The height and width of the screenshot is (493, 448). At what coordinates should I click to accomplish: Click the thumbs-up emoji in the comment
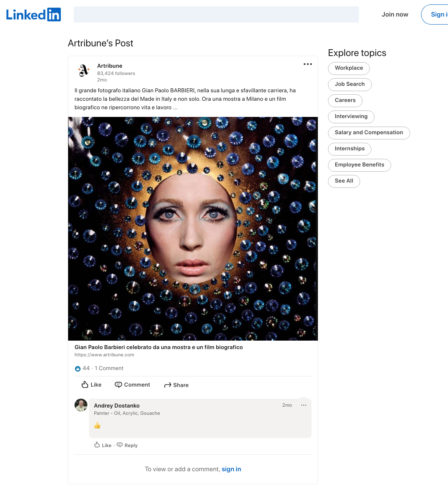(97, 425)
